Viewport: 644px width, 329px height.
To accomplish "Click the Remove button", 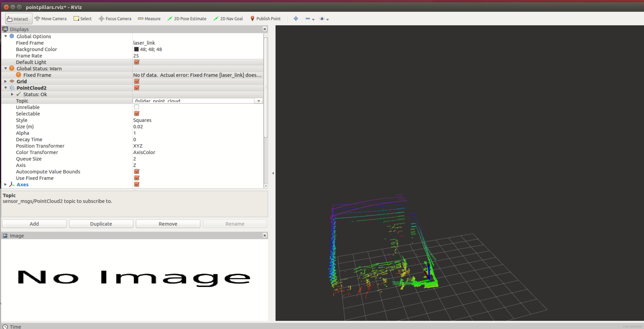I will pos(167,224).
